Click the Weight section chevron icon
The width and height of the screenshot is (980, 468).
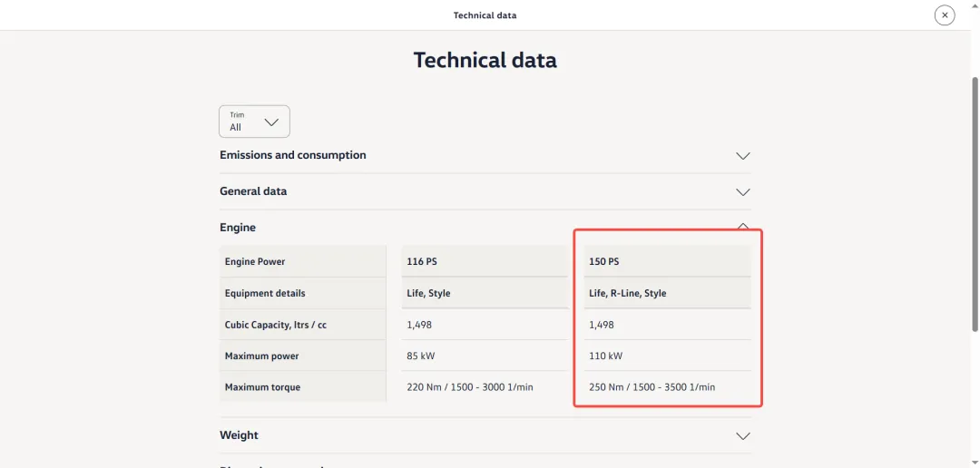click(742, 436)
